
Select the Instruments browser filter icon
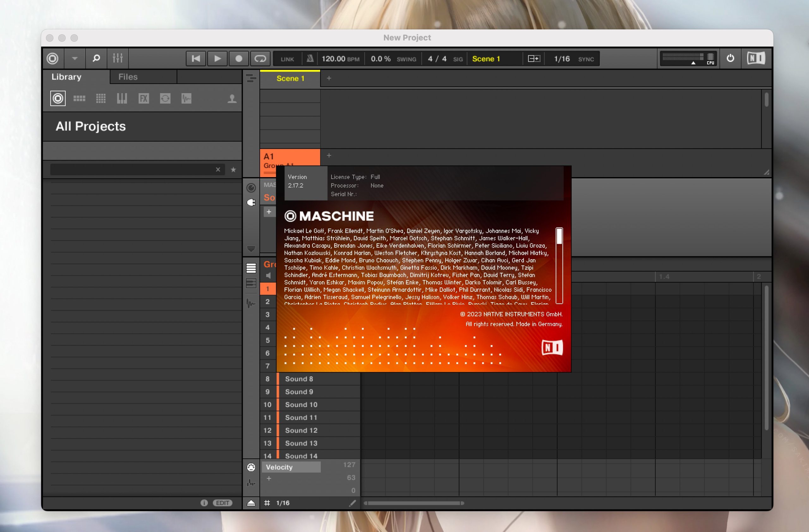pos(122,99)
